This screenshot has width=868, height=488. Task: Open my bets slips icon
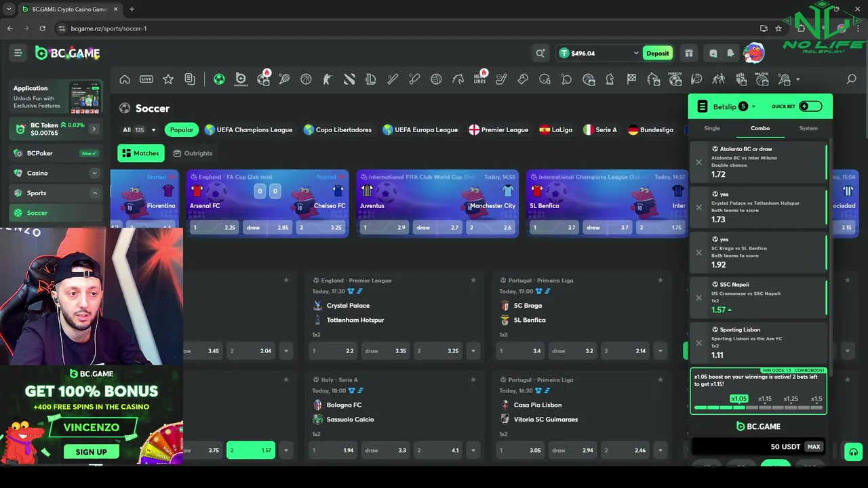coord(190,79)
